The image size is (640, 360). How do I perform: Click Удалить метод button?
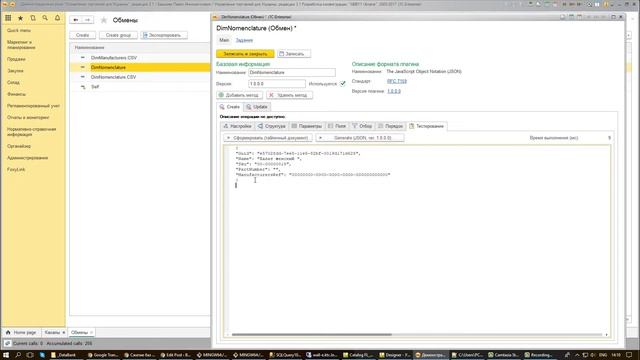tap(289, 95)
